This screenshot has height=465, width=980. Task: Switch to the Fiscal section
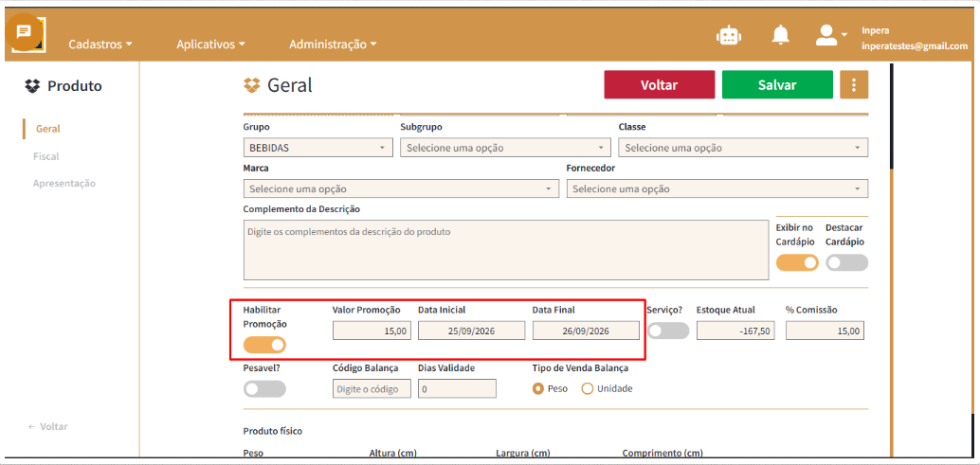46,156
